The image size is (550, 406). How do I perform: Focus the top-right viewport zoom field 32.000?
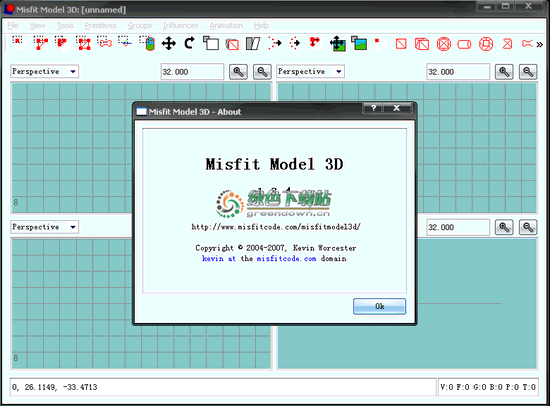pyautogui.click(x=458, y=72)
